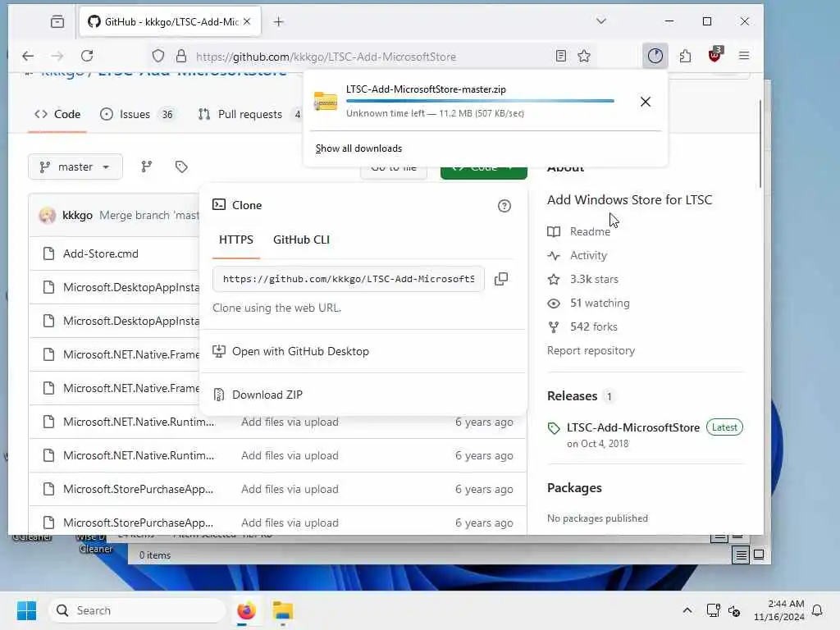Image resolution: width=840 pixels, height=630 pixels.
Task: Open the extensions puzzle icon
Action: [685, 56]
